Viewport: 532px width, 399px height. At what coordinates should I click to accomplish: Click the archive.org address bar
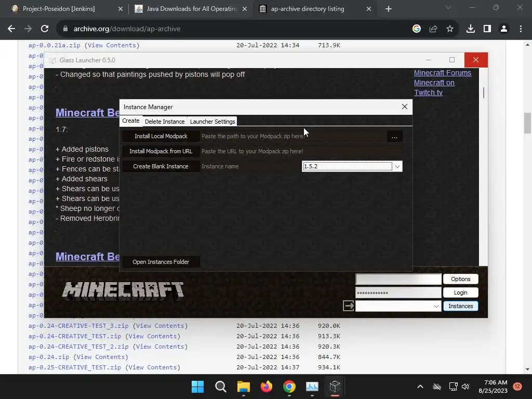[x=234, y=29]
